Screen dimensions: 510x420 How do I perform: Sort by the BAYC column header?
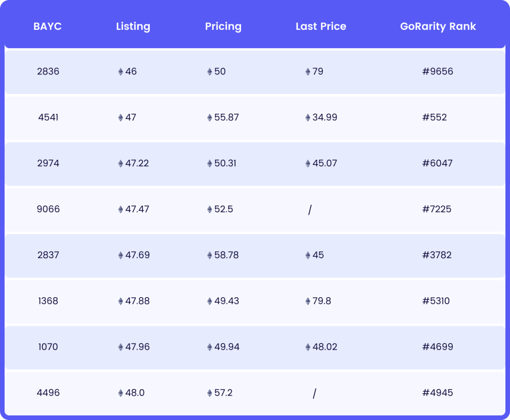pyautogui.click(x=48, y=26)
